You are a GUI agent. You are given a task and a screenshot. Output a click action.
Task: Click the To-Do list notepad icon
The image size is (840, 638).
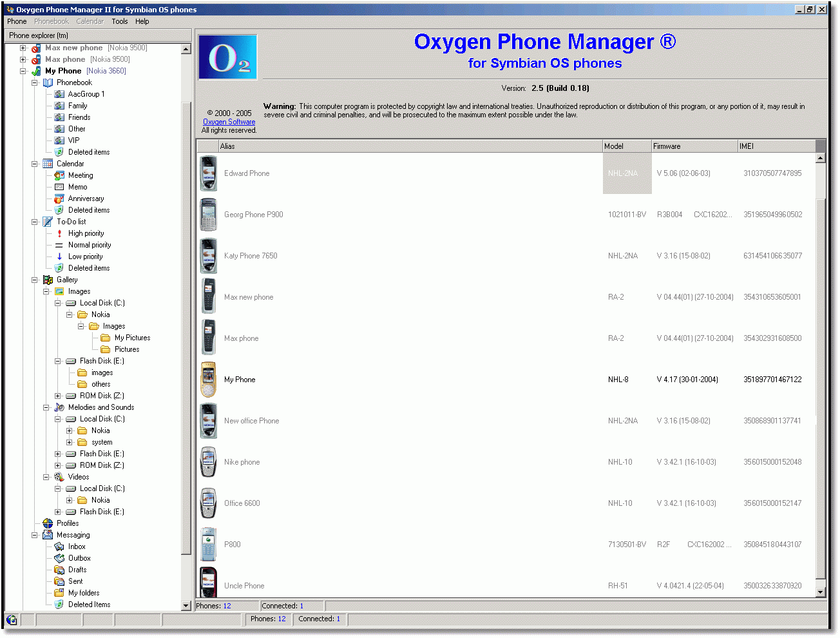click(x=48, y=222)
